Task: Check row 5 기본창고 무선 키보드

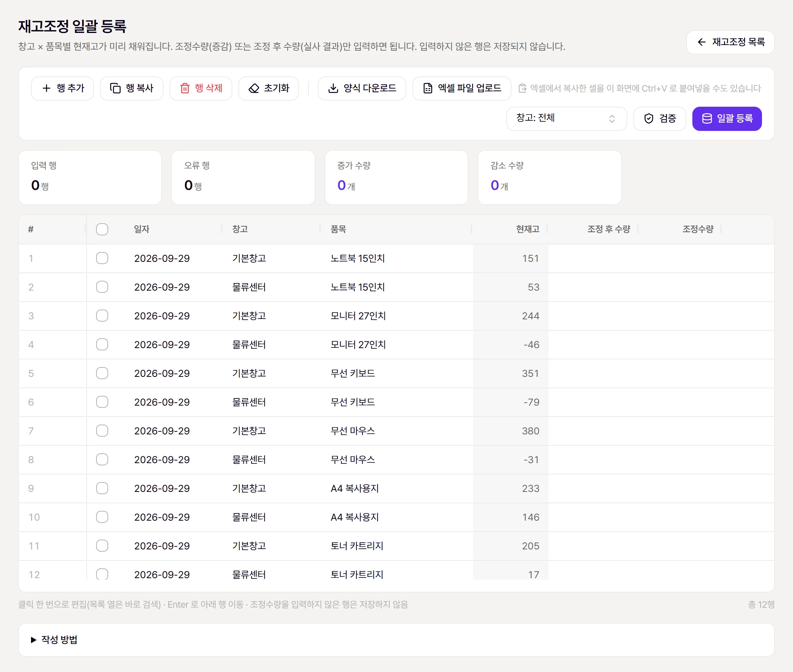Action: point(102,373)
